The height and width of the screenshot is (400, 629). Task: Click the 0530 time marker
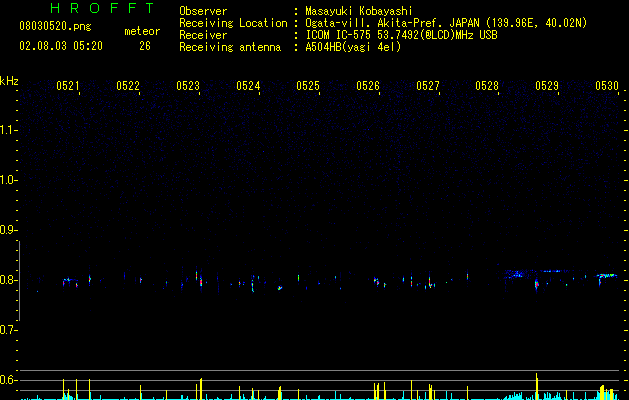pyautogui.click(x=607, y=86)
